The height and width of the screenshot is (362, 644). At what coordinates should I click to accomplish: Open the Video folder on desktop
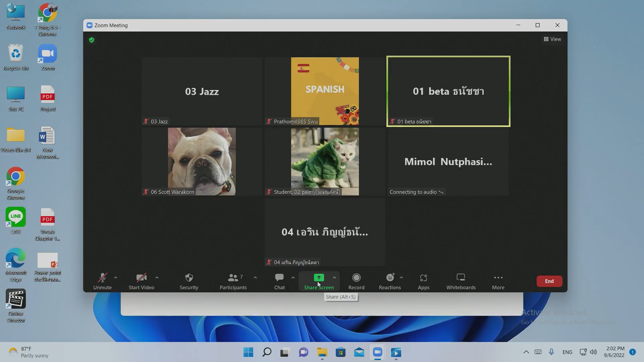16,139
